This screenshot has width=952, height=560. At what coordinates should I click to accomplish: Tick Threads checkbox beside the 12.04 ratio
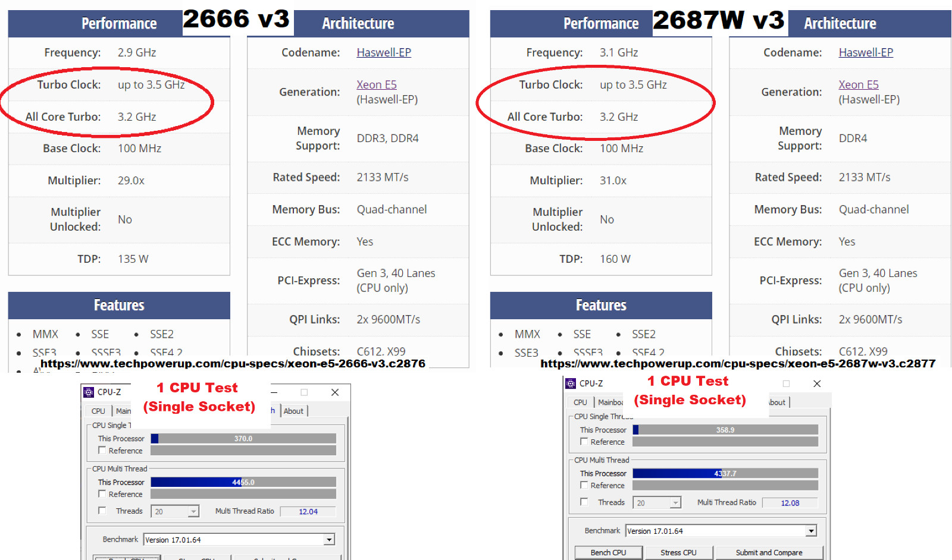[102, 511]
